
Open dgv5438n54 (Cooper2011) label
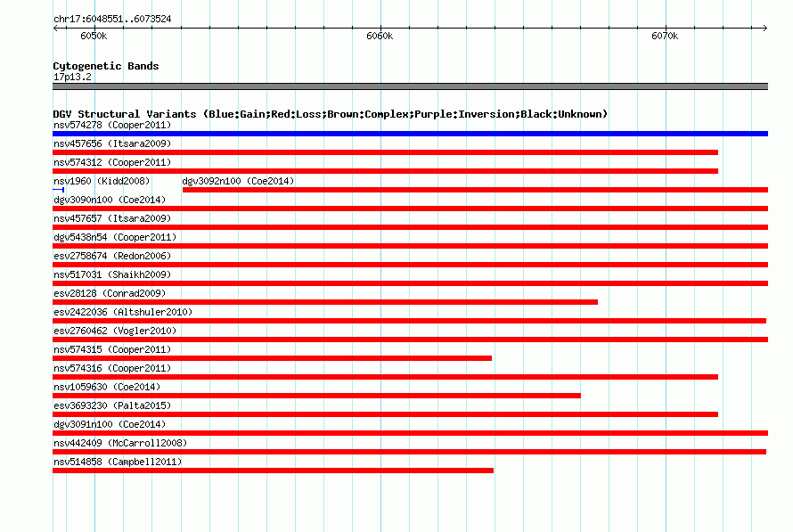tap(115, 237)
